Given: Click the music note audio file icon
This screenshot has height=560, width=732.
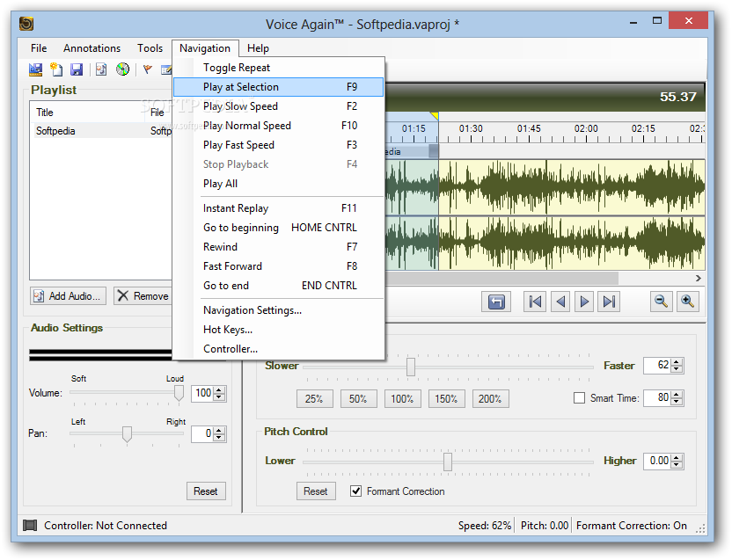Looking at the screenshot, I should click(101, 69).
